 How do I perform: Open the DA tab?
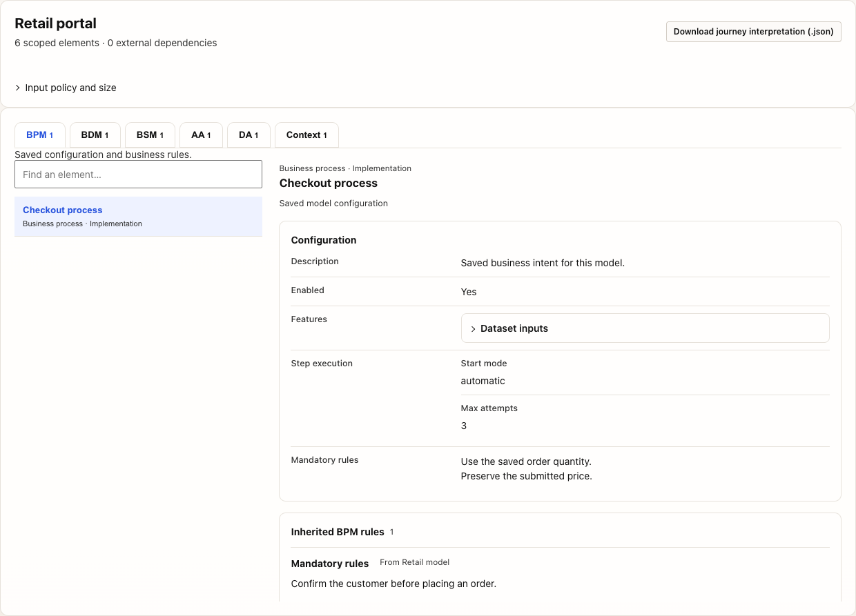pos(249,135)
